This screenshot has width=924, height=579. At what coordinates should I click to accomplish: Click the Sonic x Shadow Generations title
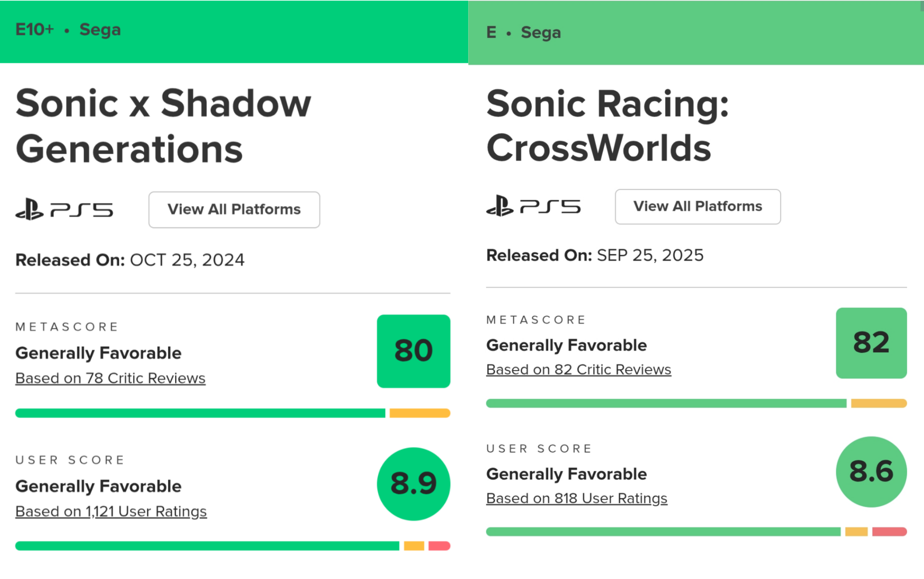(163, 126)
